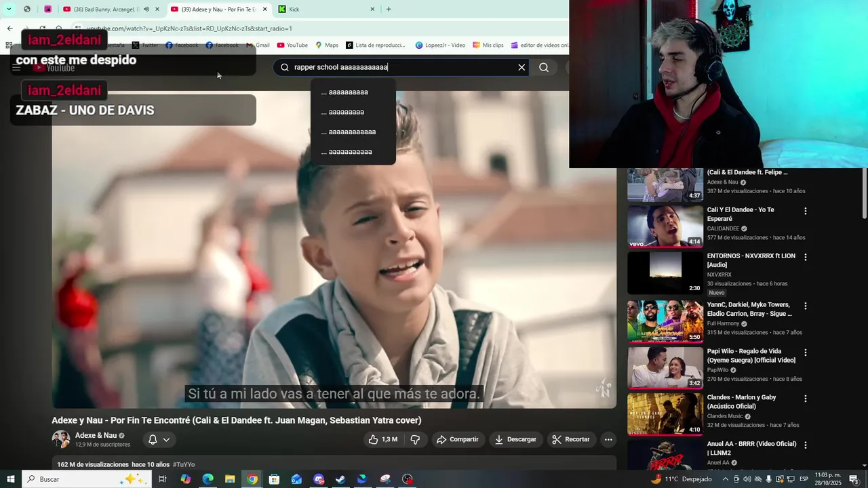This screenshot has height=488, width=868.
Task: Download the video with Descargar
Action: coord(516,439)
